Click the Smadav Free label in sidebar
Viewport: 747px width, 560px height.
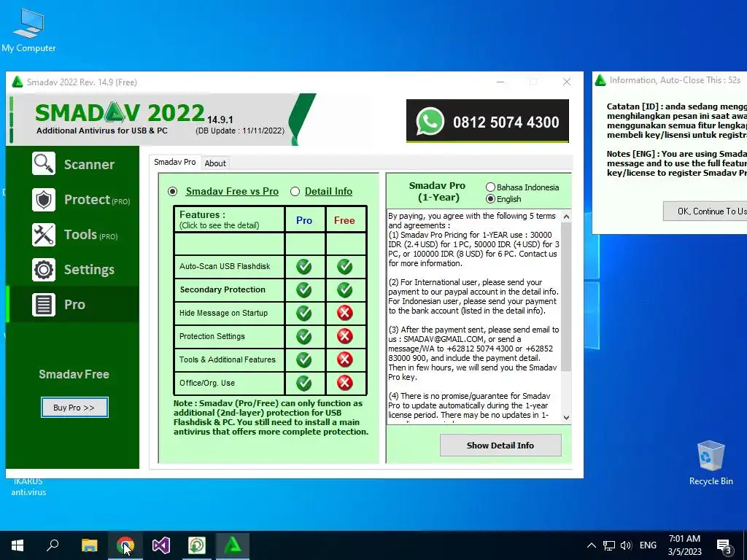[74, 374]
